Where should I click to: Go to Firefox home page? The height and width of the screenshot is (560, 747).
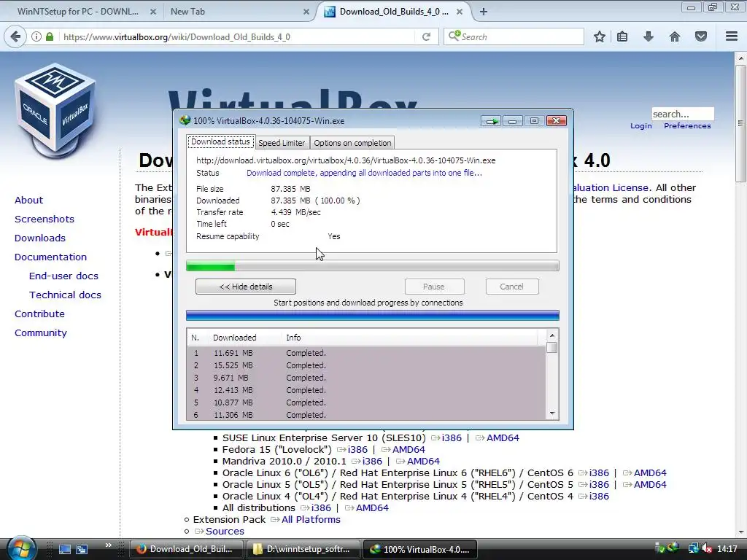click(675, 36)
